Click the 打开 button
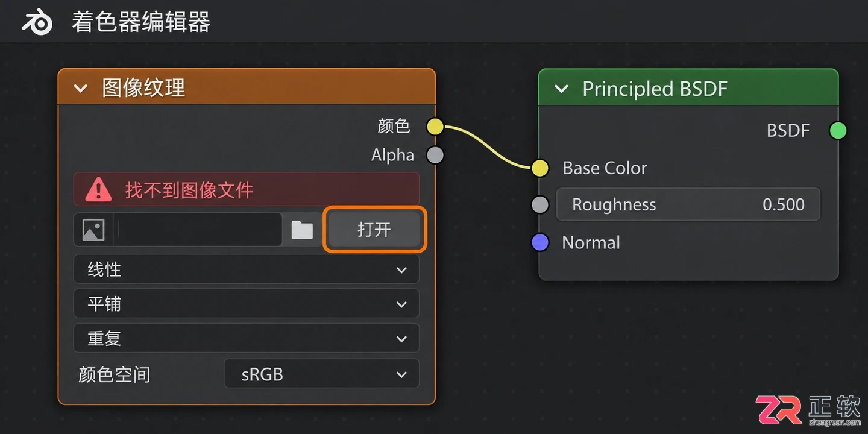The width and height of the screenshot is (868, 434). (x=374, y=230)
